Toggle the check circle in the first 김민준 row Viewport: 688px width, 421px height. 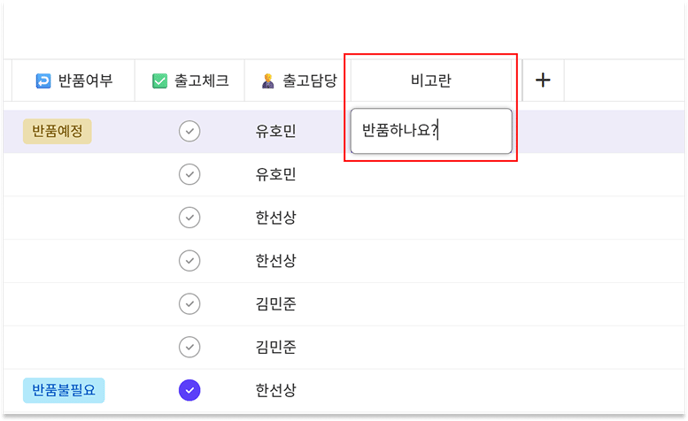click(190, 304)
